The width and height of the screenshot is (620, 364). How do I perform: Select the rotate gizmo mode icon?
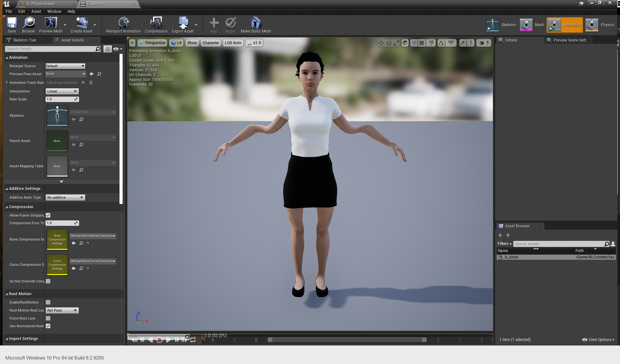pos(388,43)
